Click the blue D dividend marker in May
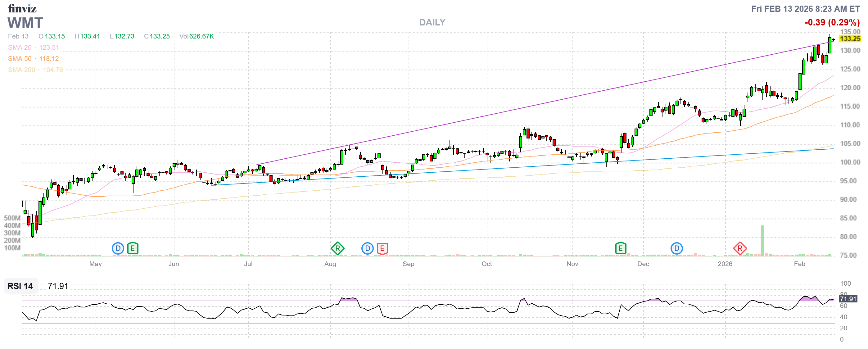 click(x=118, y=249)
